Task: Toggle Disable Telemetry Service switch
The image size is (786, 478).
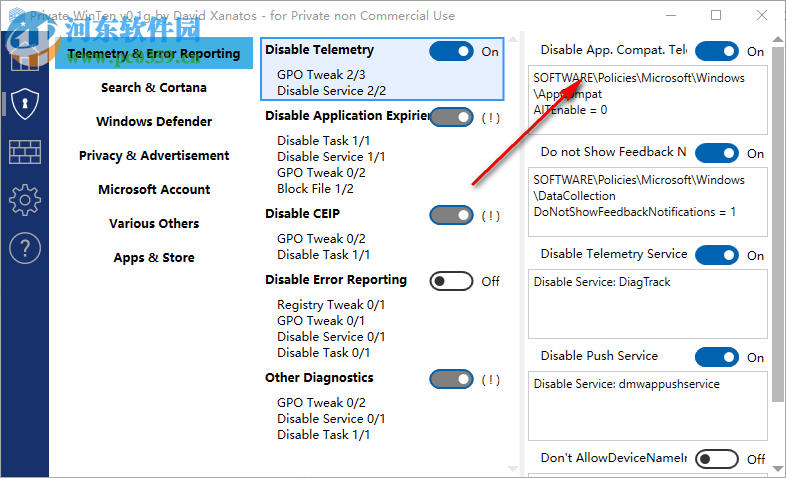Action: [x=717, y=255]
